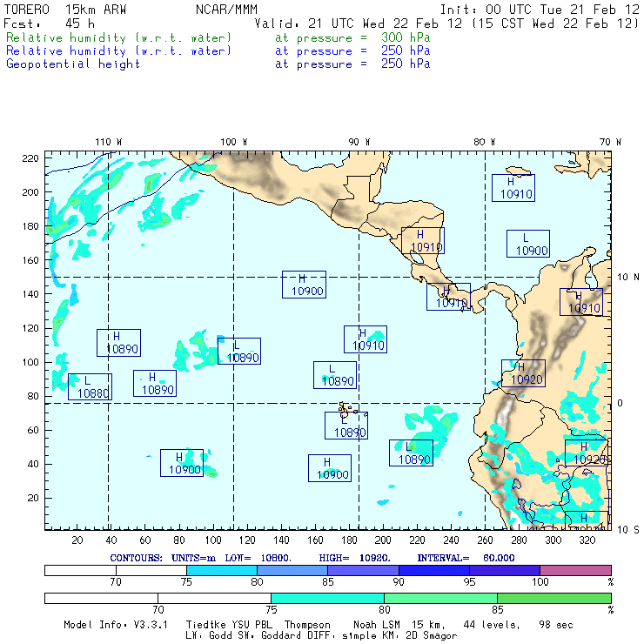Viewport: 644px width, 644px height.
Task: Click the NCAR/MMM header text
Action: (x=226, y=10)
